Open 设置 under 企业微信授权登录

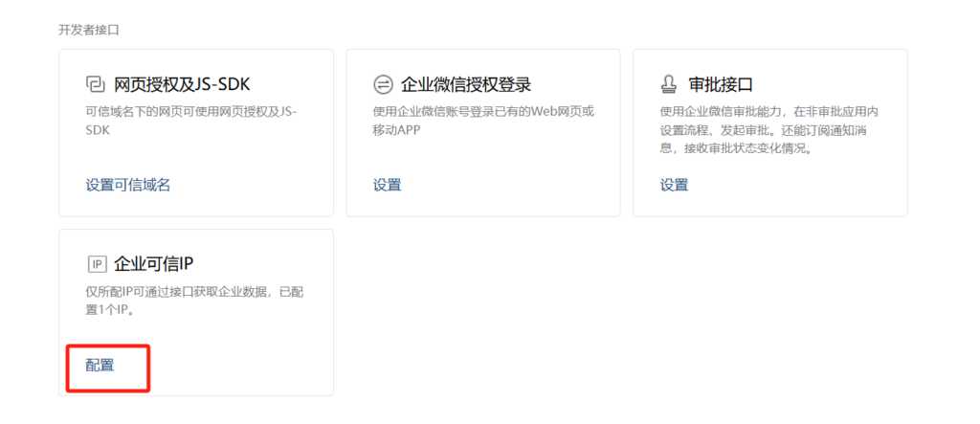387,185
